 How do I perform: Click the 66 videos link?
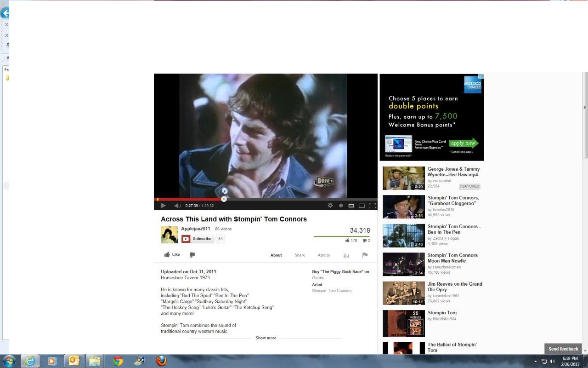click(223, 229)
